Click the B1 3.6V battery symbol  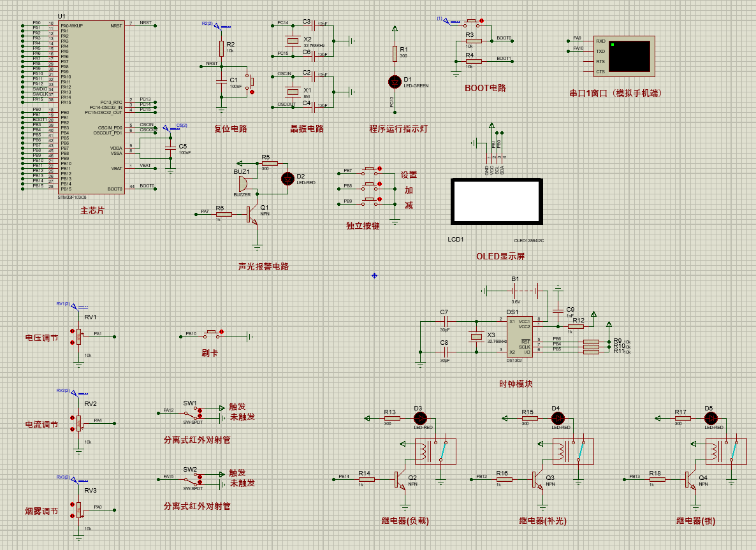525,291
